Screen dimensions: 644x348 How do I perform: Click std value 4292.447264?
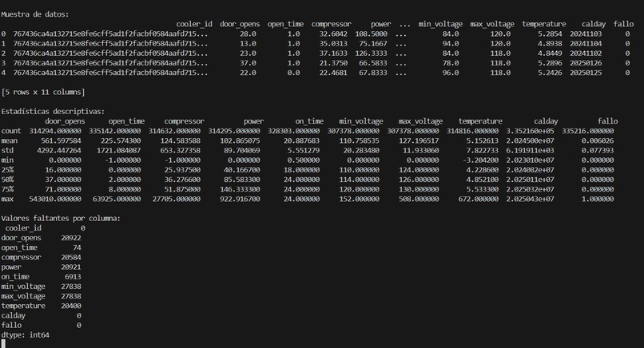pyautogui.click(x=59, y=151)
